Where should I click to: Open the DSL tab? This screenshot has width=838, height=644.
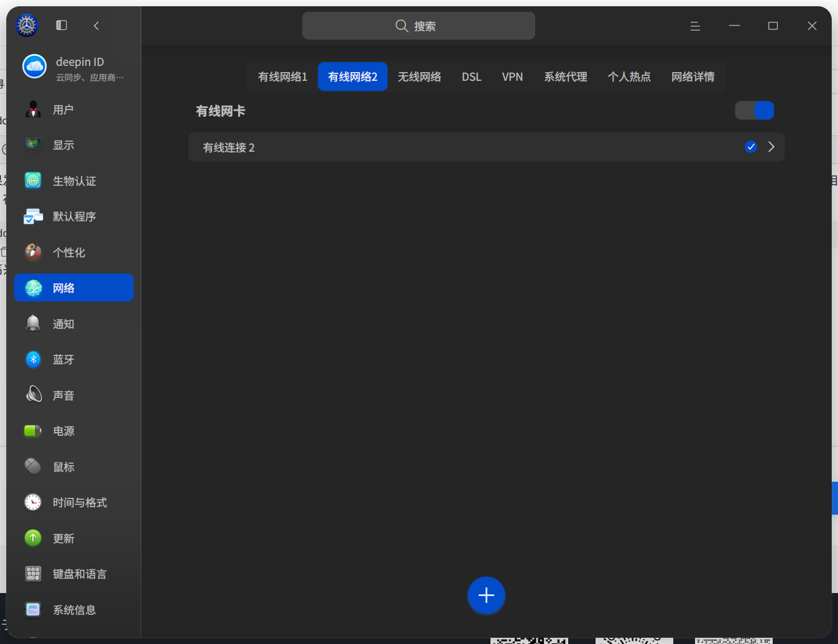[472, 76]
